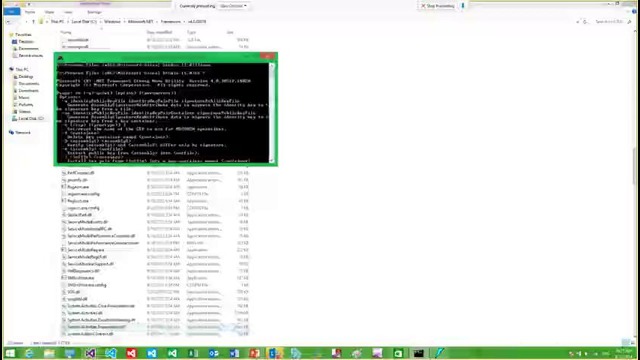Sort files by the Type column
Screen dimensions: 640x360
[191, 32]
